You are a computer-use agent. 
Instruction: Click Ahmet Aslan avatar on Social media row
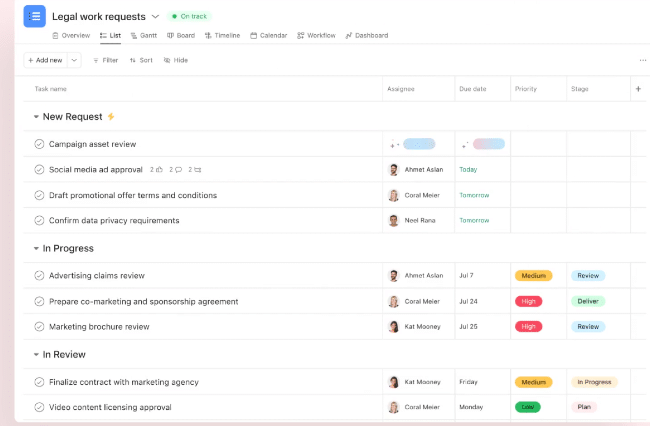[394, 170]
